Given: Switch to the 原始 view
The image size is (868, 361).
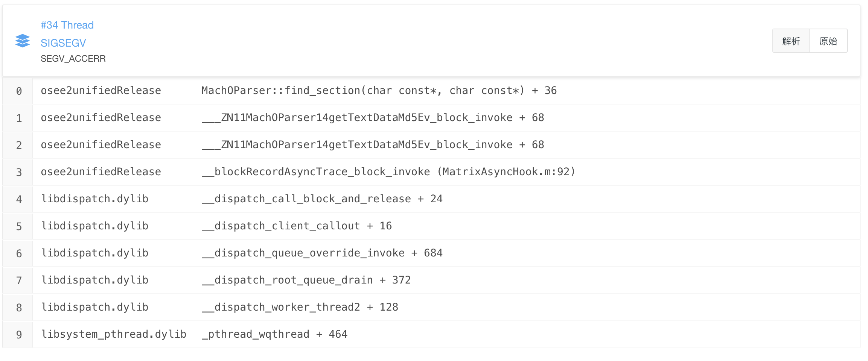Looking at the screenshot, I should click(828, 41).
